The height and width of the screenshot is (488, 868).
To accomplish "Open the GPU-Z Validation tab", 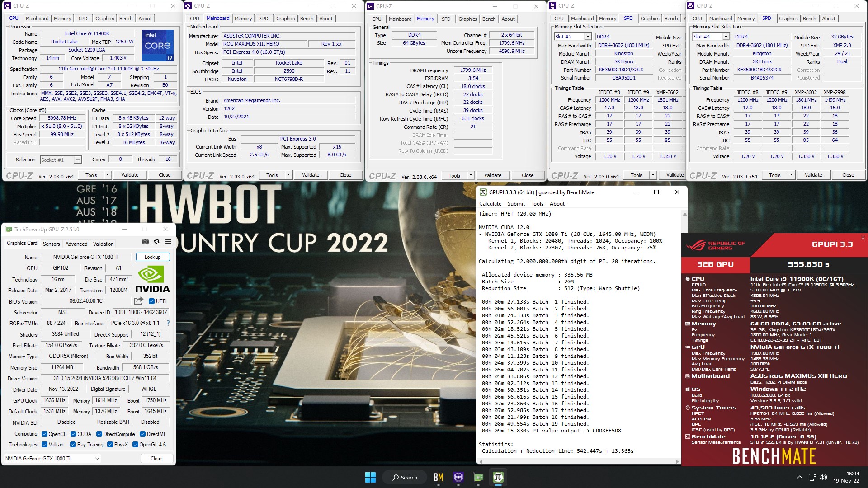I will 104,244.
